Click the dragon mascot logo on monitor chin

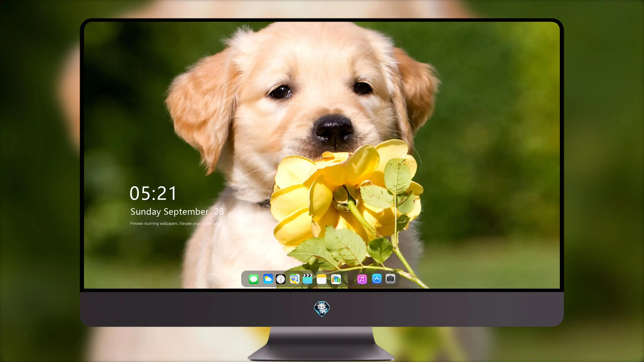click(x=322, y=309)
